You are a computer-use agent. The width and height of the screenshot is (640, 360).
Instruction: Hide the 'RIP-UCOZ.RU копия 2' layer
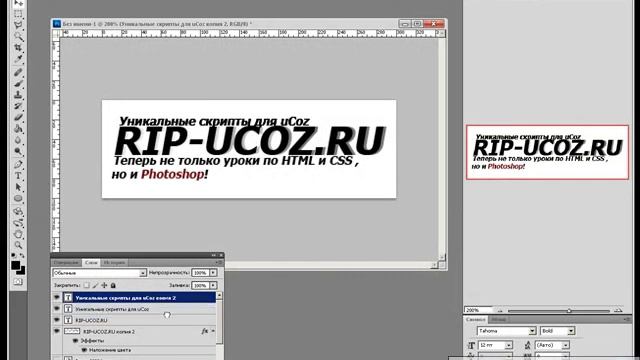[x=57, y=331]
